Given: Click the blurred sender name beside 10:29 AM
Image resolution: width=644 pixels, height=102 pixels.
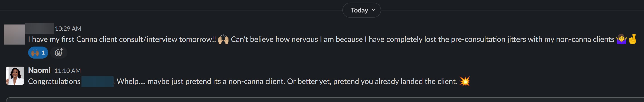Looking at the screenshot, I should click(x=40, y=28).
